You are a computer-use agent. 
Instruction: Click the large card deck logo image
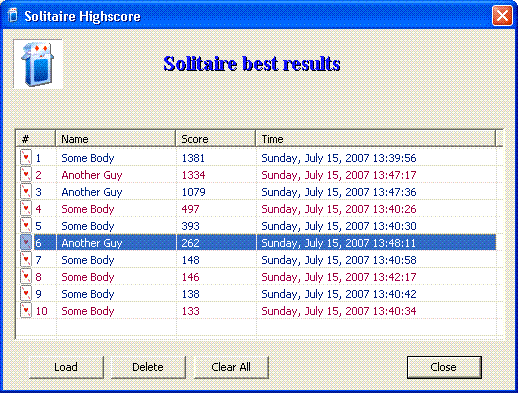coord(38,64)
